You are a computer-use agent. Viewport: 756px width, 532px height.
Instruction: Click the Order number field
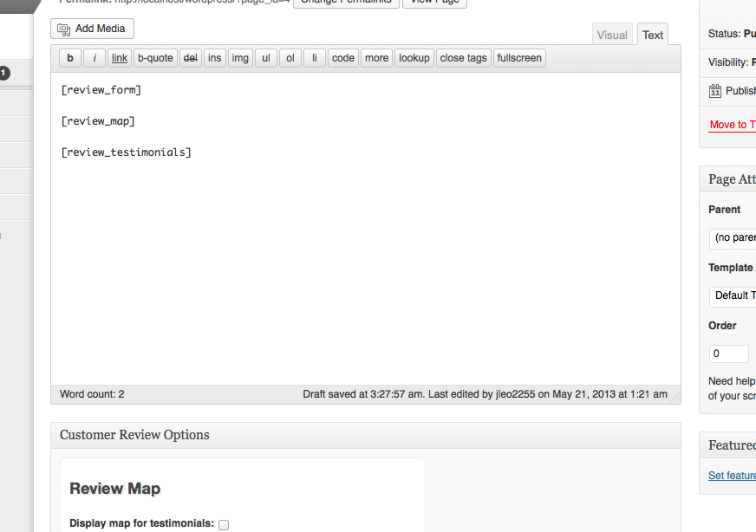(x=728, y=354)
